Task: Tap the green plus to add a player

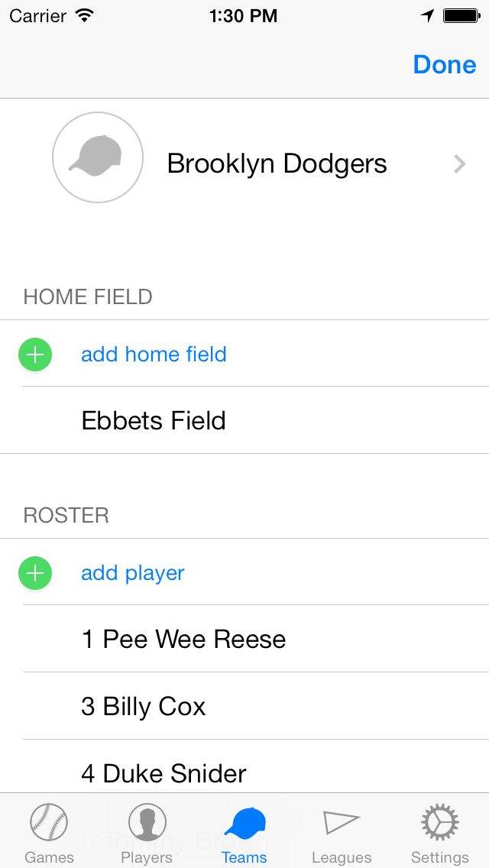Action: click(34, 573)
